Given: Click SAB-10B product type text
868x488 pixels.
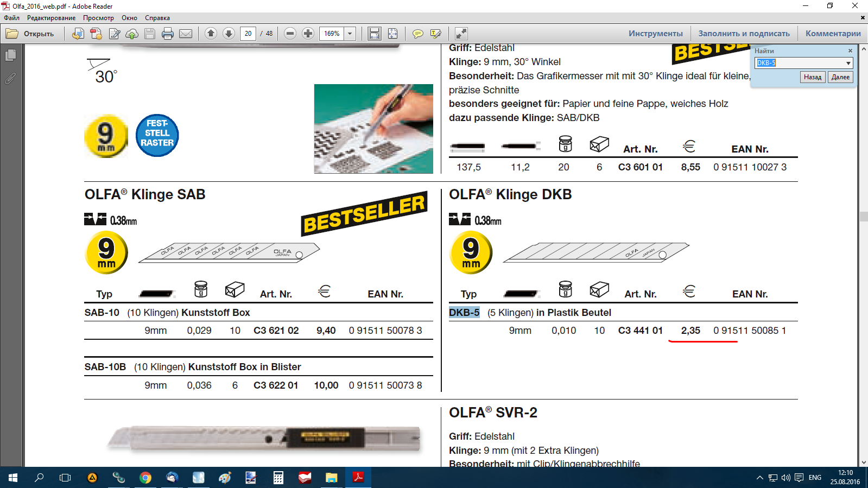Looking at the screenshot, I should tap(105, 367).
